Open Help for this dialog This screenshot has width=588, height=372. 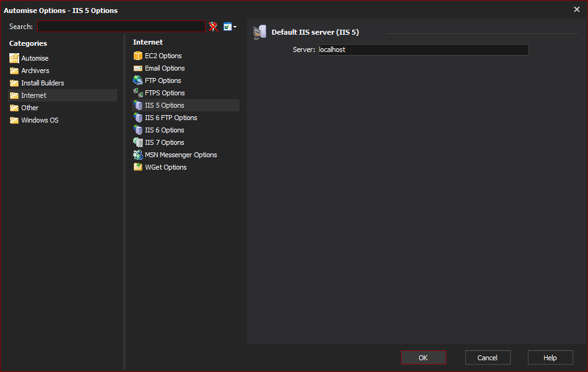550,357
